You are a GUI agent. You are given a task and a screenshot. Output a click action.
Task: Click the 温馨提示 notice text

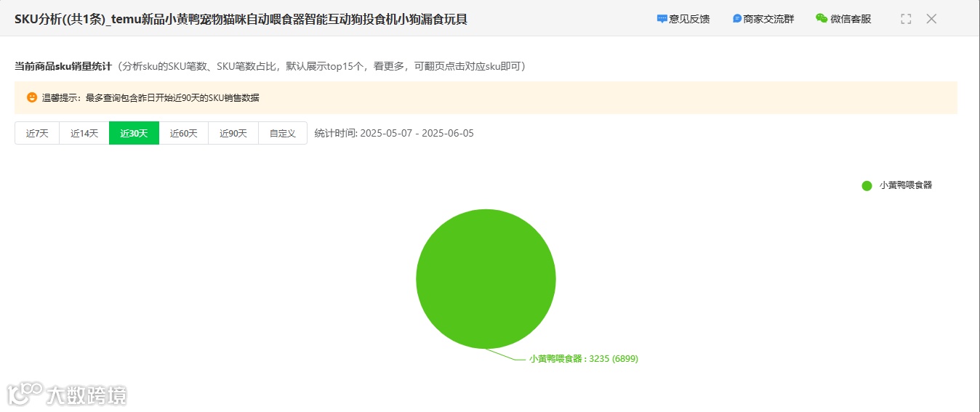(150, 97)
